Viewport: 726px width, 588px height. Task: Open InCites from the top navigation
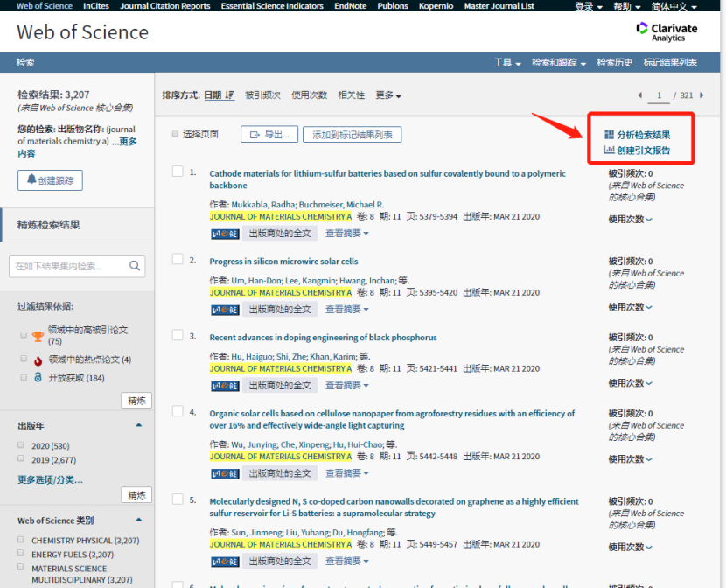(96, 5)
